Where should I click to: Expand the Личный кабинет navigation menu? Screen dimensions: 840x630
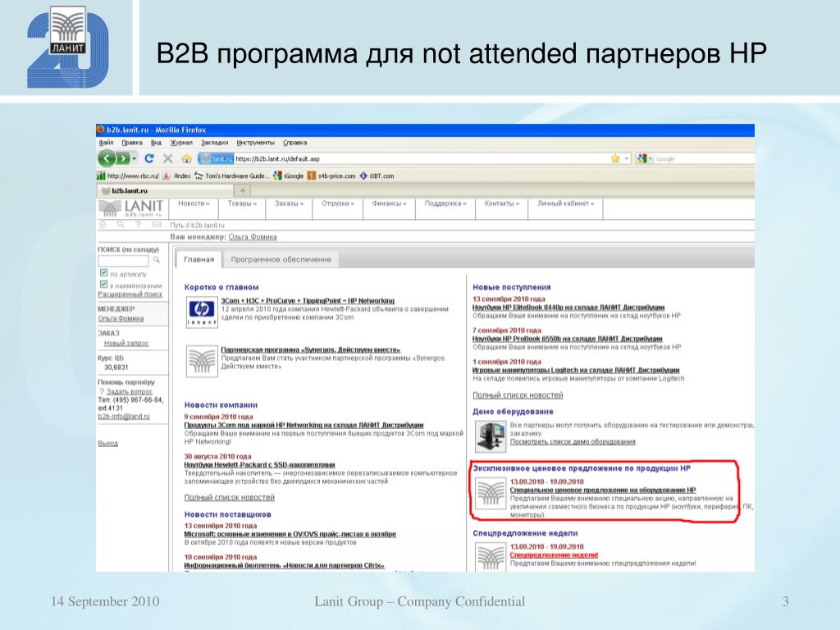coord(566,203)
